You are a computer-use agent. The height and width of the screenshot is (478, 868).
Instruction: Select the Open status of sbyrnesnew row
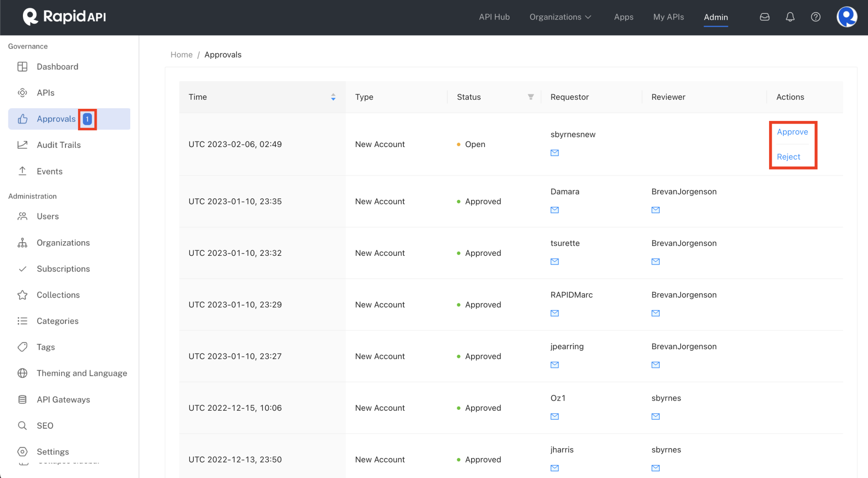click(471, 144)
